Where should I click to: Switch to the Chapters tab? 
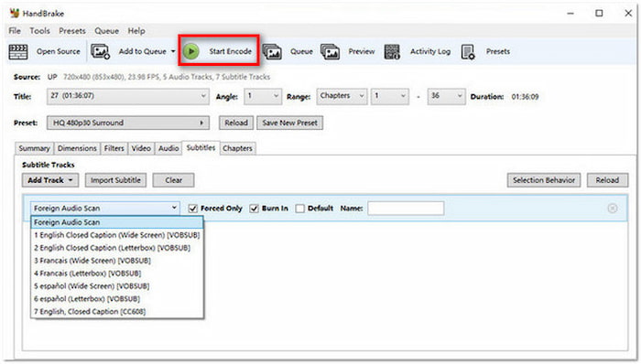tap(237, 148)
